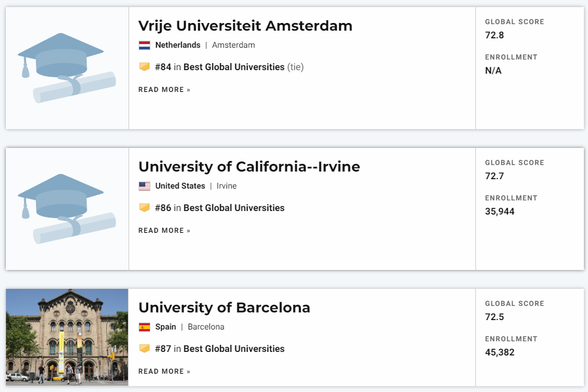
Task: Click the enrollment figure 45,382
Action: [500, 353]
